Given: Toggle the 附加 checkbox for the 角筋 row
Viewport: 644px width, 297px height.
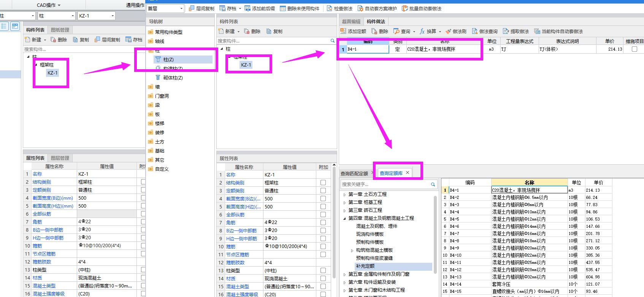Looking at the screenshot, I should 323,222.
